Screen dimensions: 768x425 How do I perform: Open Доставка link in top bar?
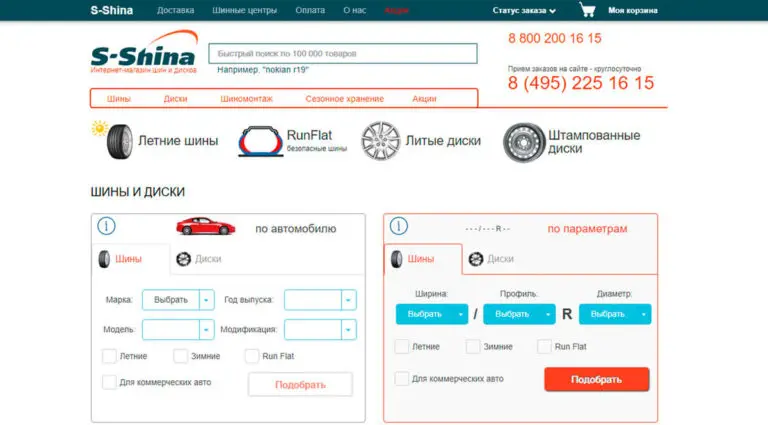click(x=175, y=10)
